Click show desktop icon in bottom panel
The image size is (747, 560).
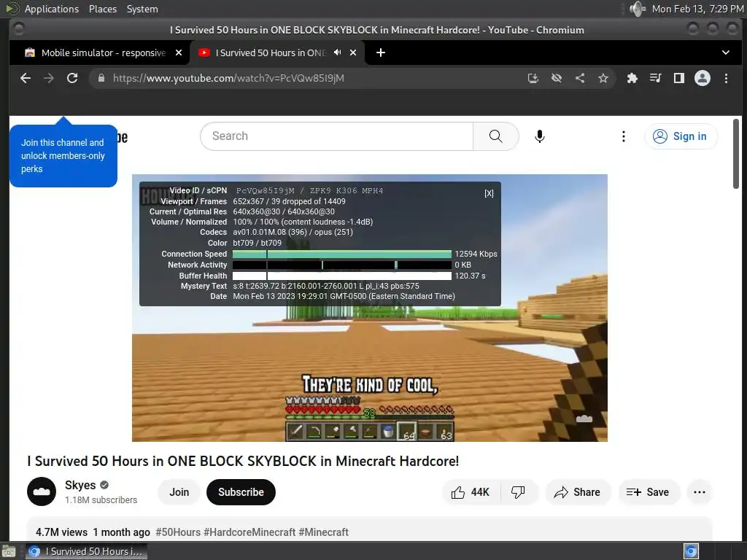[x=9, y=551]
